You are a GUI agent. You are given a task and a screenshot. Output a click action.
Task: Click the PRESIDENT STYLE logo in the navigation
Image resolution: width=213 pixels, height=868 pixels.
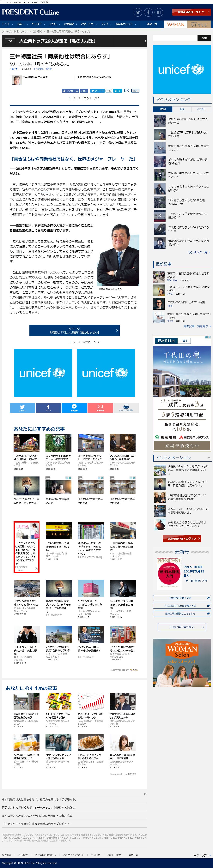pos(199,24)
